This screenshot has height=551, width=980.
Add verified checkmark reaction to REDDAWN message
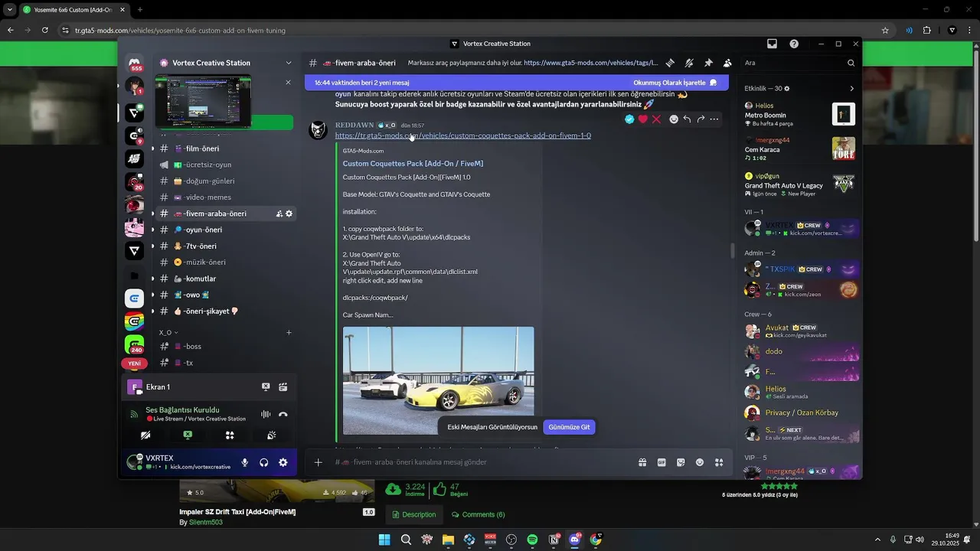pos(629,119)
